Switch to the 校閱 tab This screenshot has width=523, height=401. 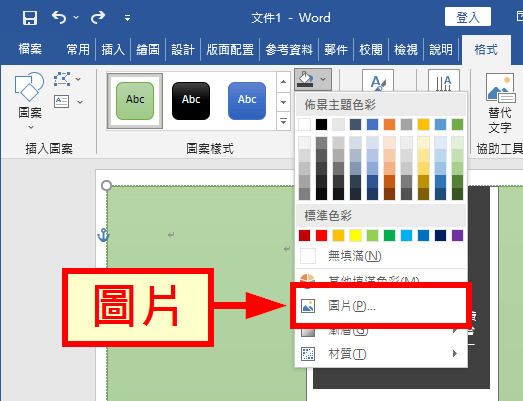tap(371, 49)
